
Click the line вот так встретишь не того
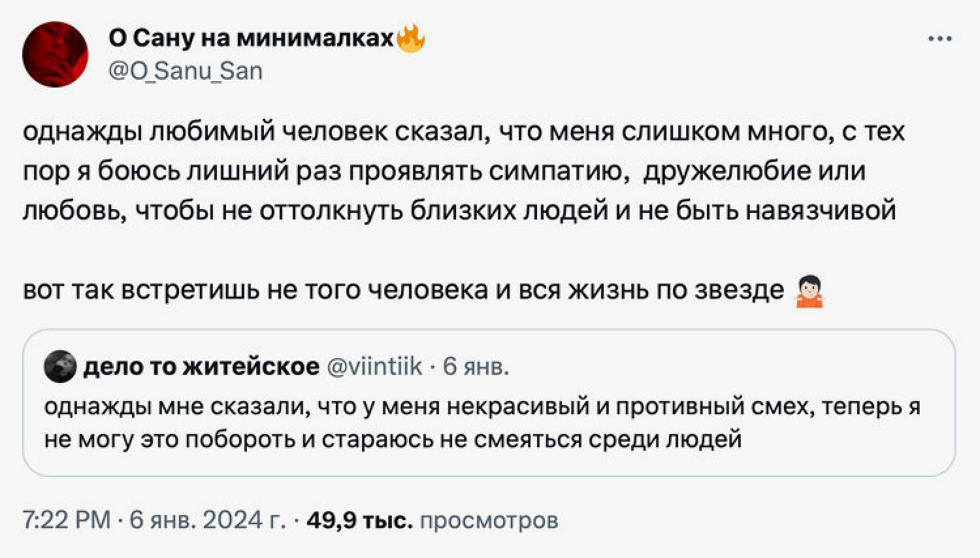[403, 290]
